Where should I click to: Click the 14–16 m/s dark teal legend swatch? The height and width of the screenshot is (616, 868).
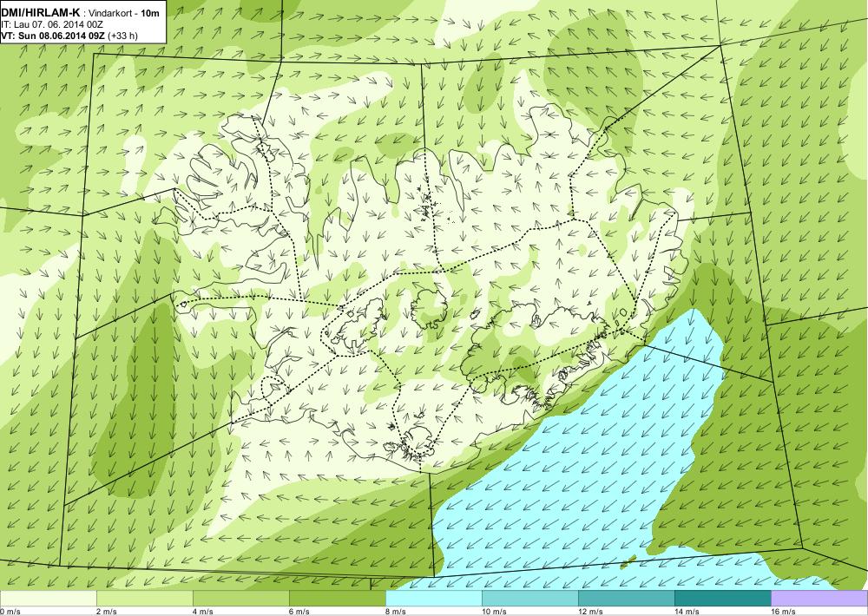pos(723,599)
